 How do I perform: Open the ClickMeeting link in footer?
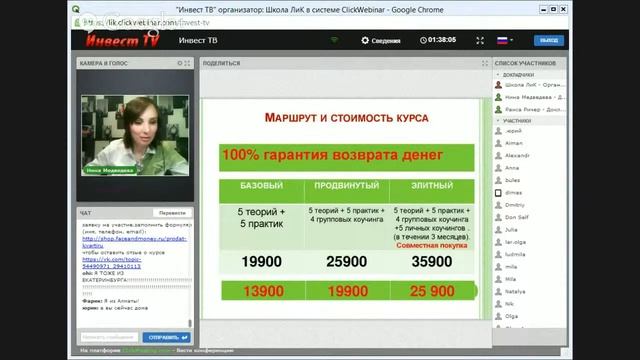point(147,351)
